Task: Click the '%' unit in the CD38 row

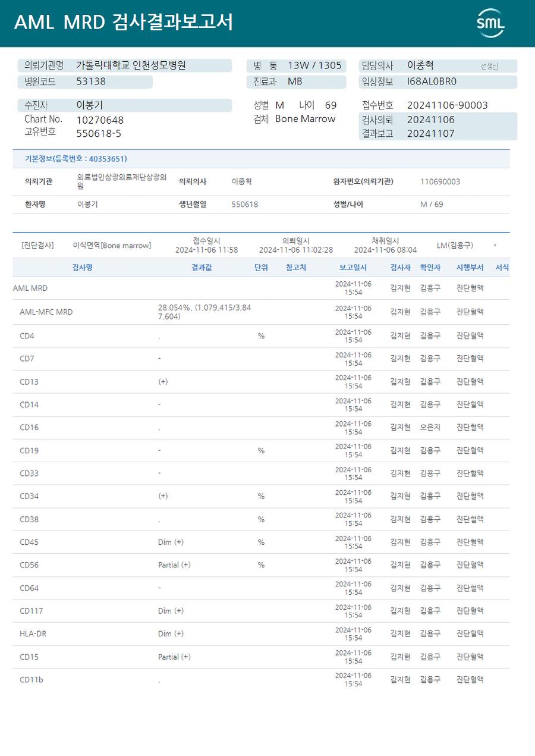Action: tap(261, 519)
